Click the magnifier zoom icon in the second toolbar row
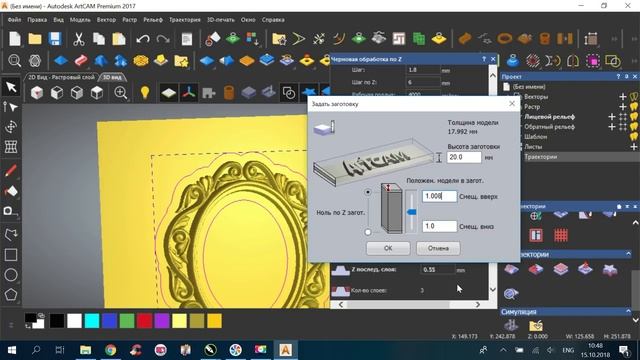This screenshot has width=640, height=360. pos(15,61)
